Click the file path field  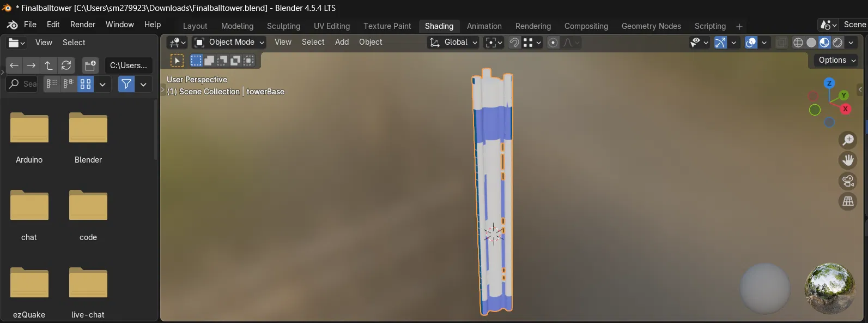pyautogui.click(x=129, y=65)
